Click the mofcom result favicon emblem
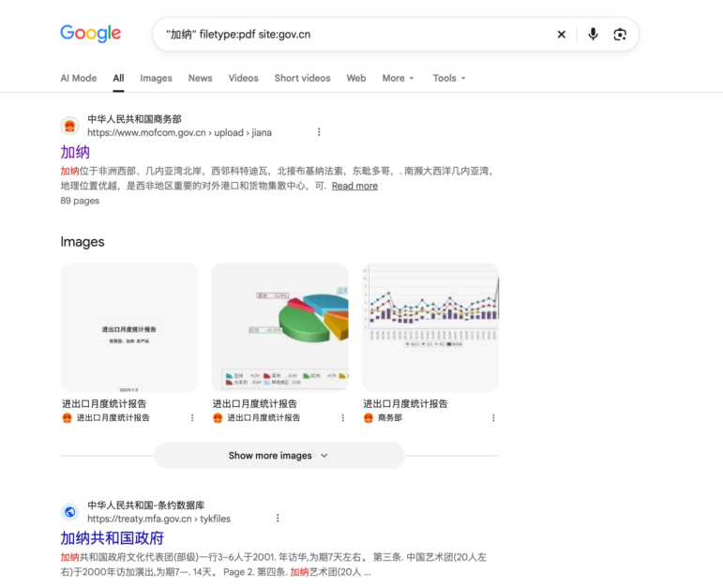This screenshot has height=588, width=723. pos(70,126)
